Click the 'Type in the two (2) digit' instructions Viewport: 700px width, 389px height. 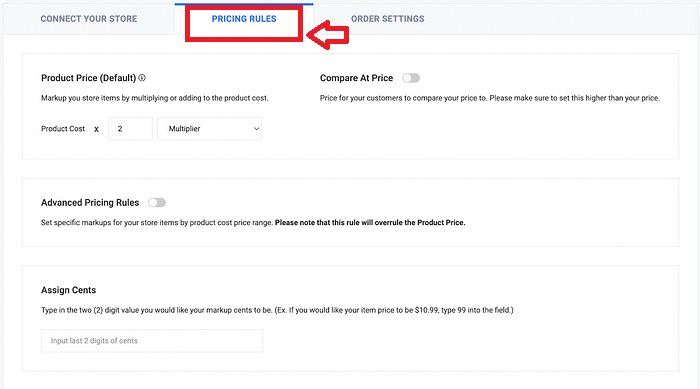(x=277, y=310)
